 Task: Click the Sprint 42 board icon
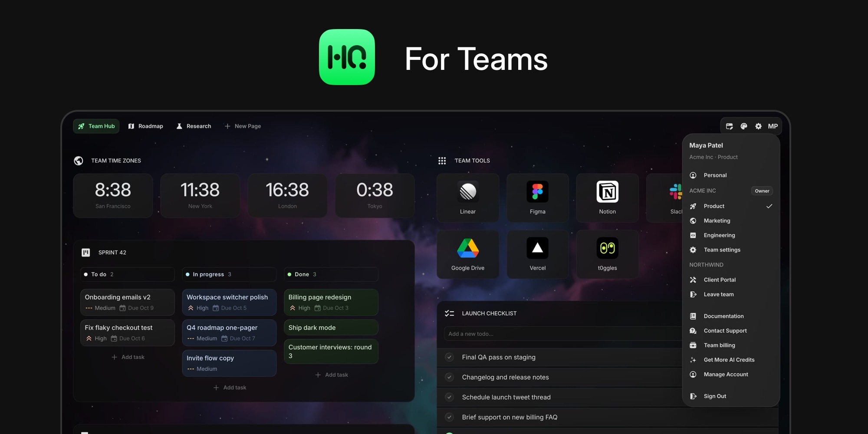[86, 253]
